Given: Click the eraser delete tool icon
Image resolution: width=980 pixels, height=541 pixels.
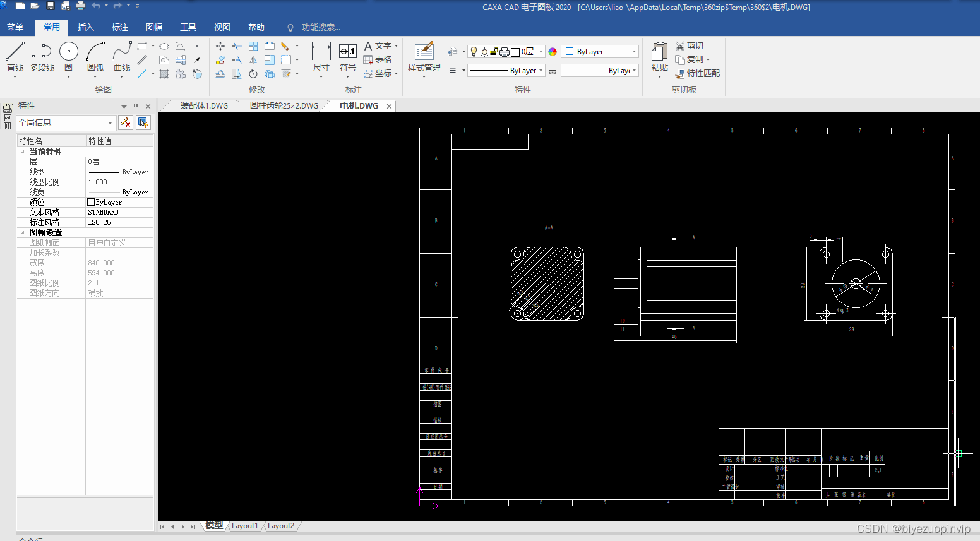Looking at the screenshot, I should (x=285, y=46).
